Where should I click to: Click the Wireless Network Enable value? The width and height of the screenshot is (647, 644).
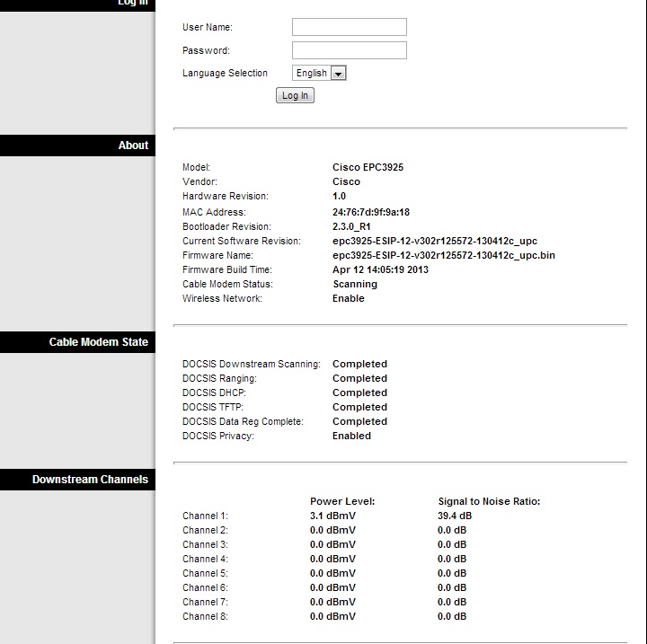point(349,298)
